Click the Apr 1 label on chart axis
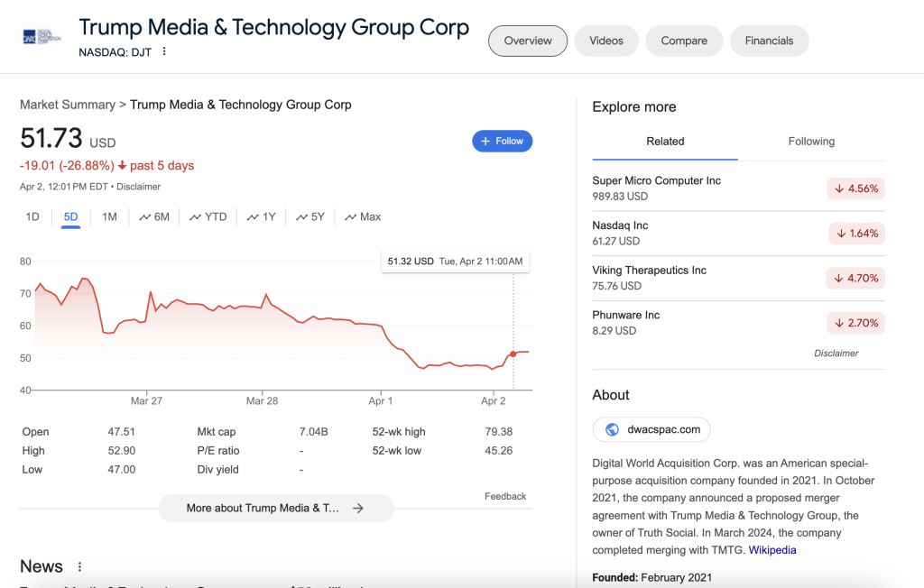Screen dimensions: 924x588 [381, 401]
